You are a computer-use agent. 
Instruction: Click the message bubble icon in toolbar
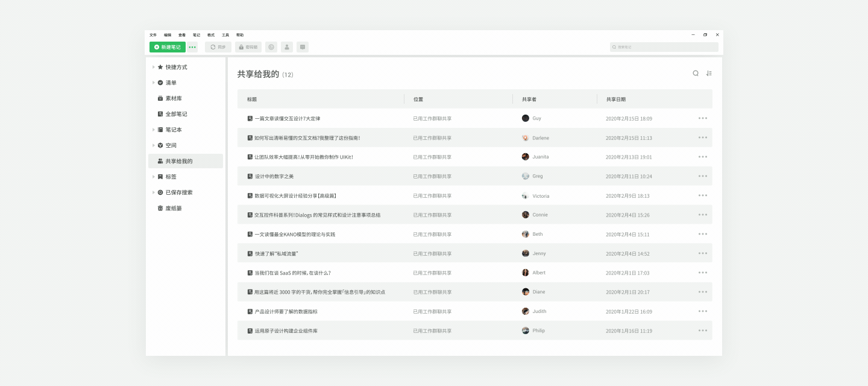[303, 47]
